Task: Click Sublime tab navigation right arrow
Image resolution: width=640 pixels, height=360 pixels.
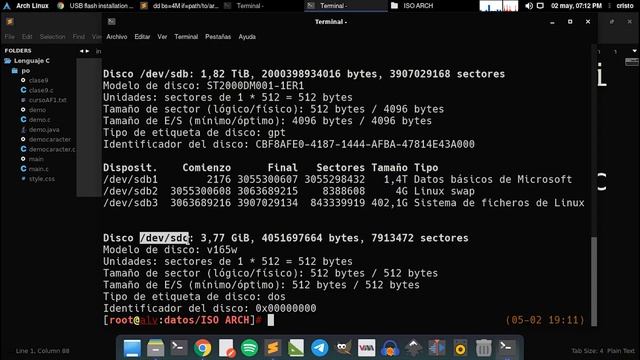Action: [x=87, y=51]
